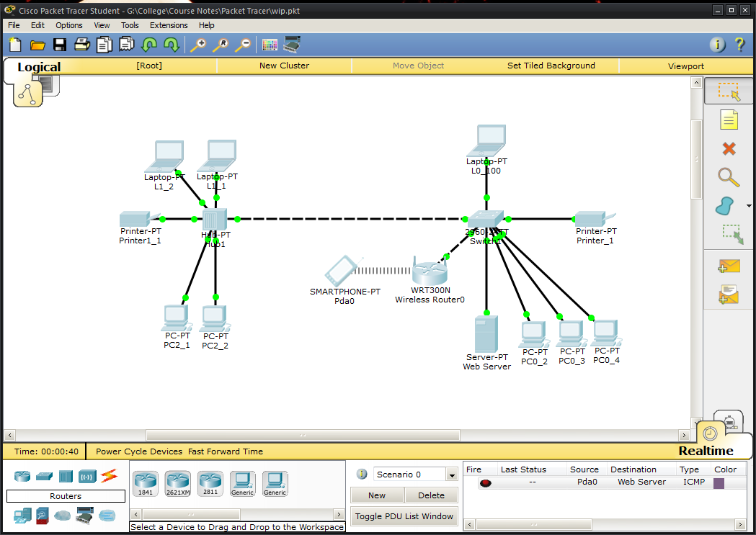This screenshot has height=535, width=756.
Task: Click the Delete scenario button
Action: (431, 495)
